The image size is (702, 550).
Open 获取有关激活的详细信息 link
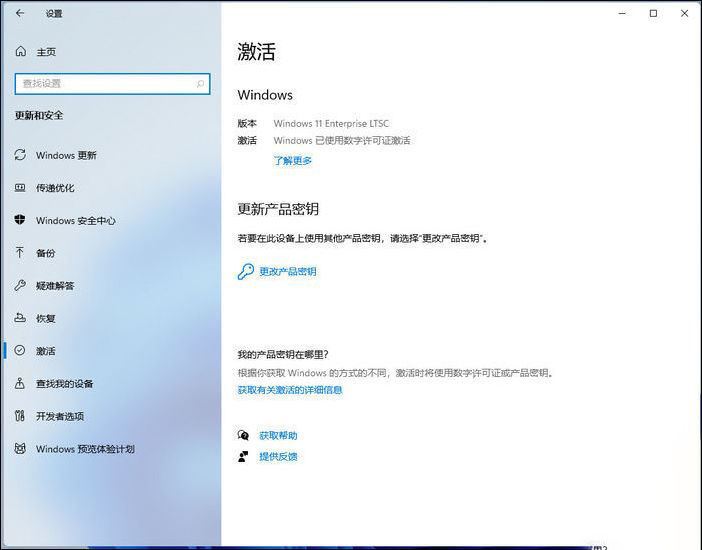290,390
